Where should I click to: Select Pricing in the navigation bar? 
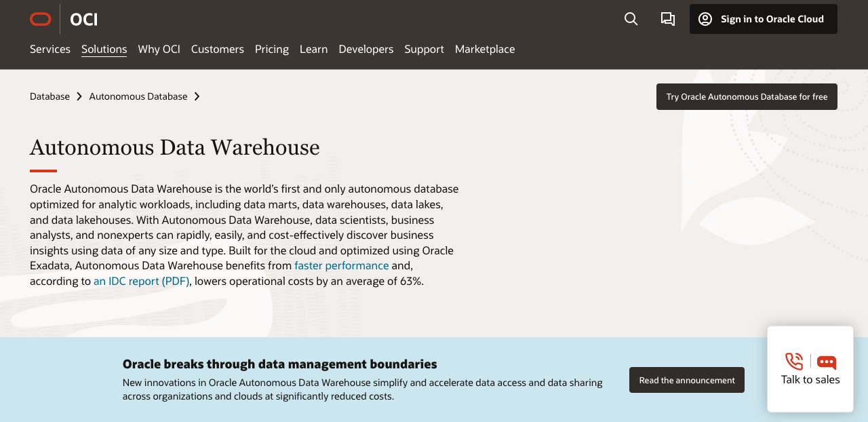272,49
